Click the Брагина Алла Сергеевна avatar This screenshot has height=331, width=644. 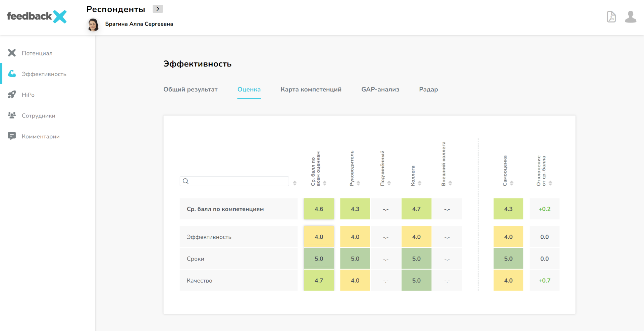point(93,25)
